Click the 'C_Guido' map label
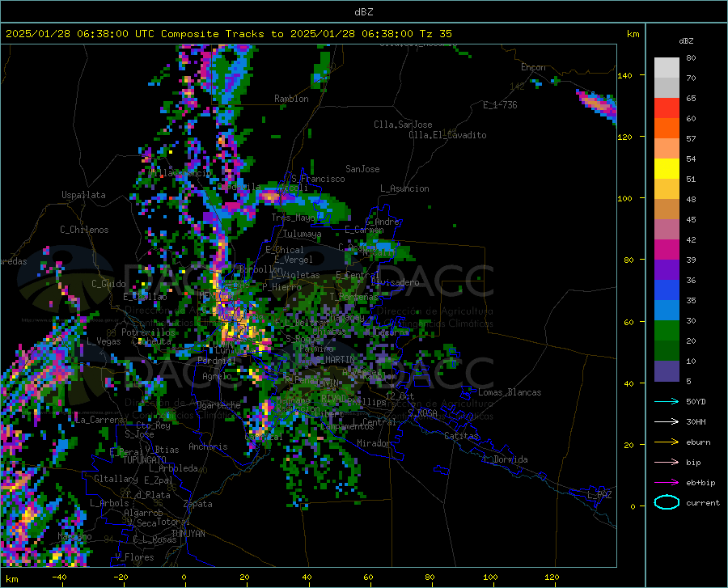This screenshot has width=728, height=588. click(108, 284)
